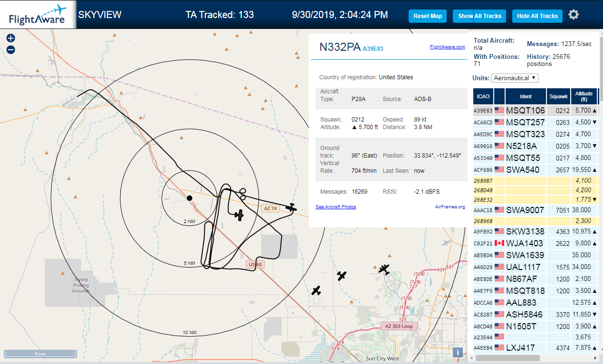Open the Units Aeronautical dropdown
The height and width of the screenshot is (364, 603).
pyautogui.click(x=515, y=78)
